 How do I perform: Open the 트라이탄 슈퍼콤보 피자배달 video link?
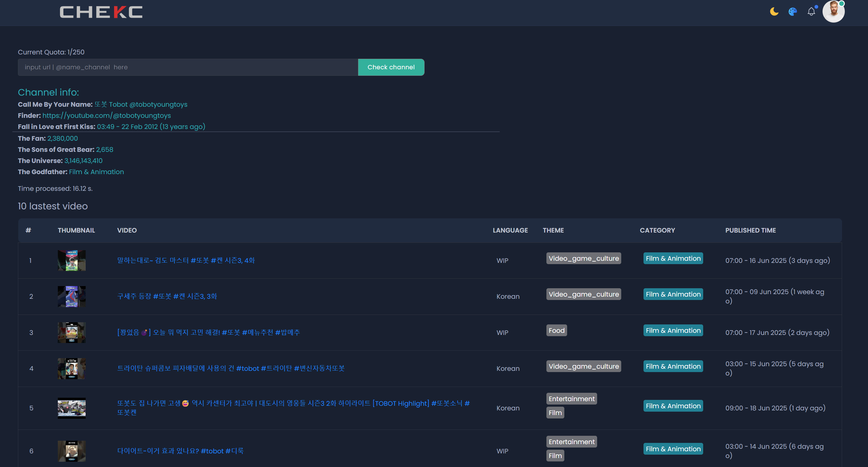(x=230, y=368)
